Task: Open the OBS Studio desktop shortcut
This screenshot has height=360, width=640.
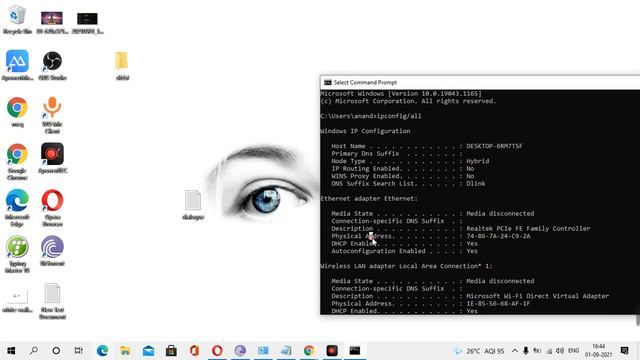Action: pos(52,66)
